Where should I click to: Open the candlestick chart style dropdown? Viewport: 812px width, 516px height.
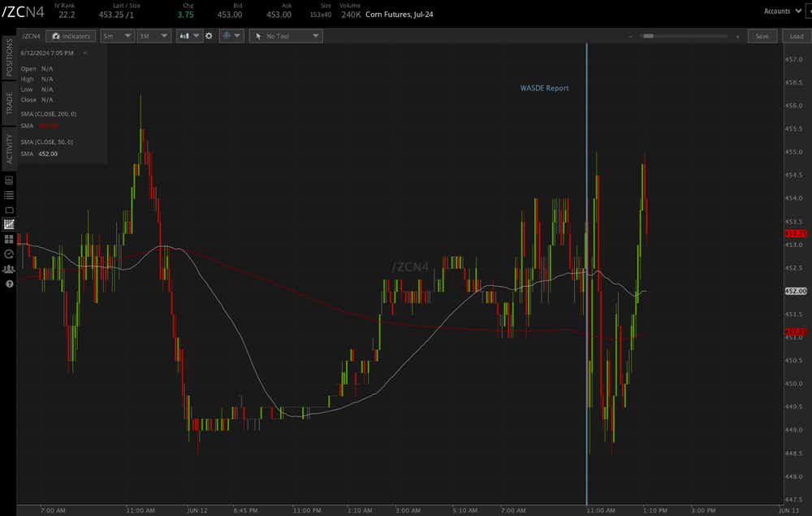(x=189, y=36)
